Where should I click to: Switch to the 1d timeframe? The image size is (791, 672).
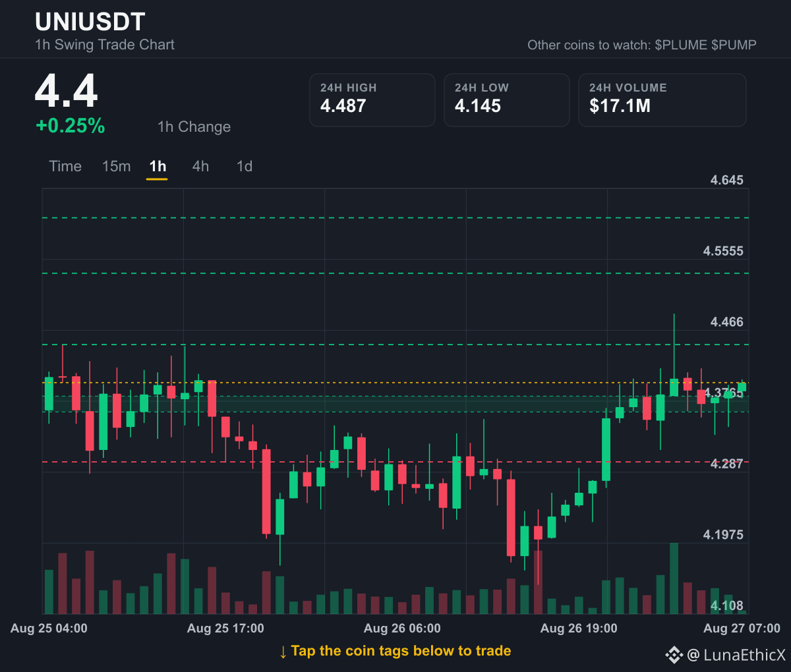pyautogui.click(x=245, y=167)
